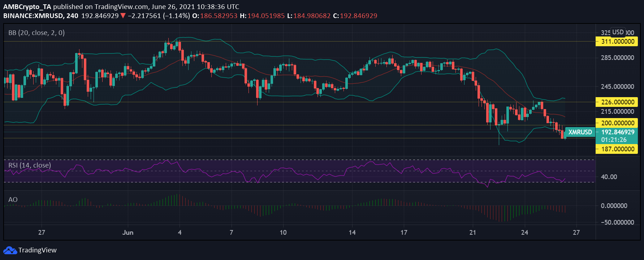The width and height of the screenshot is (644, 260).
Task: Click the 215.000000 price axis label
Action: 618,112
